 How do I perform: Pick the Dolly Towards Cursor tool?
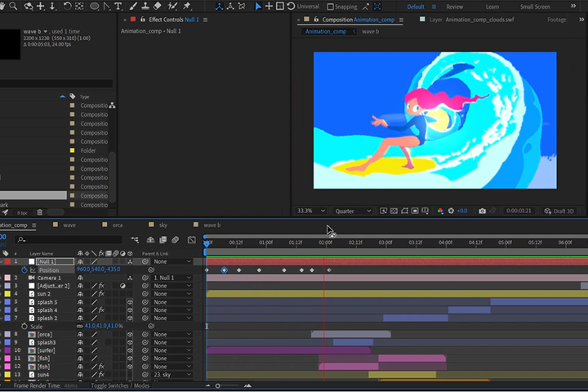tap(52, 6)
